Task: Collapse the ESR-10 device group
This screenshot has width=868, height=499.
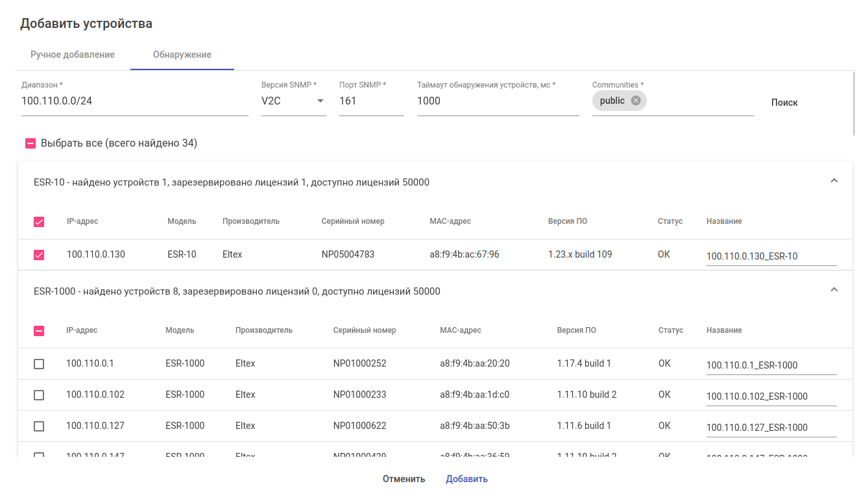Action: (834, 181)
